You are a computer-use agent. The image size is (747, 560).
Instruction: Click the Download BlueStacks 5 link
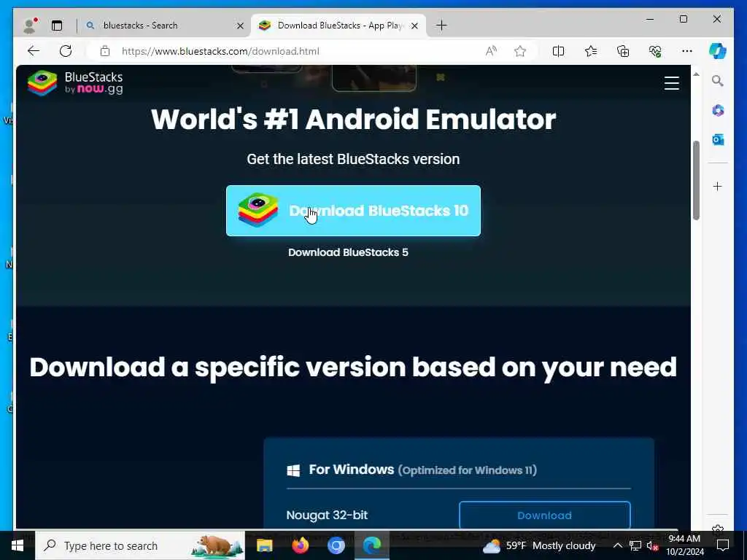pos(348,252)
